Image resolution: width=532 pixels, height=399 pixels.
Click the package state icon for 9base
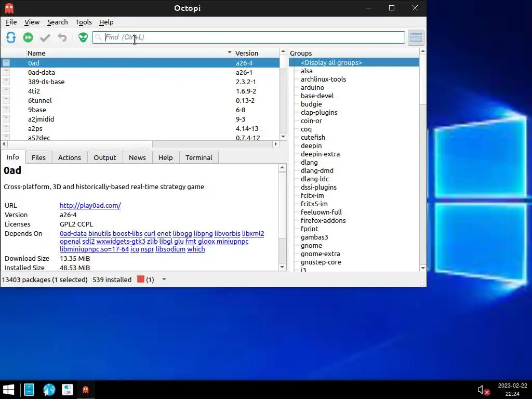click(6, 110)
